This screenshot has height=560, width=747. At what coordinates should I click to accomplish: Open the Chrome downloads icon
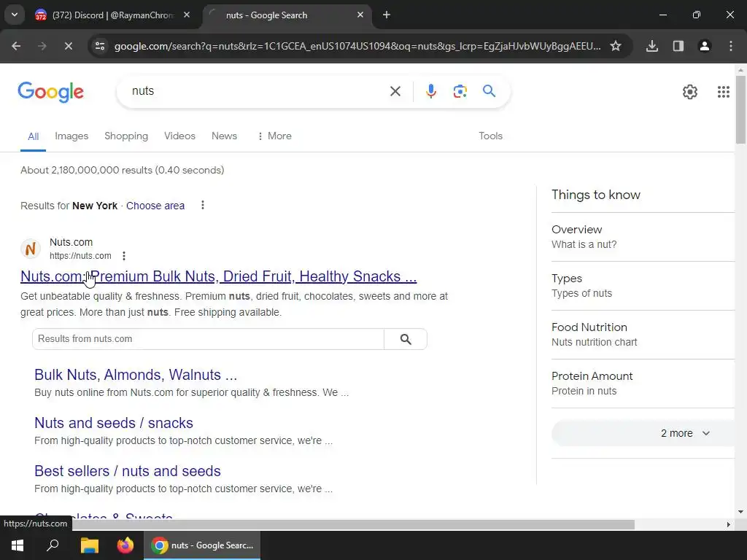[652, 46]
